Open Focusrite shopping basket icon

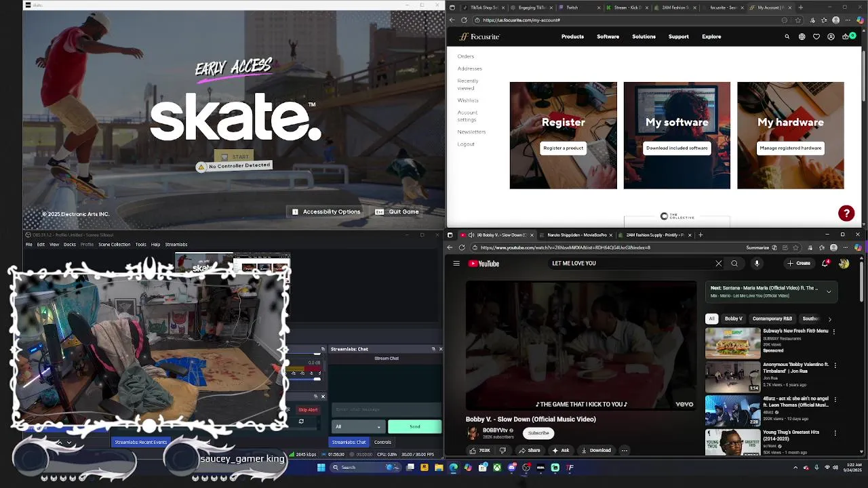coord(845,37)
